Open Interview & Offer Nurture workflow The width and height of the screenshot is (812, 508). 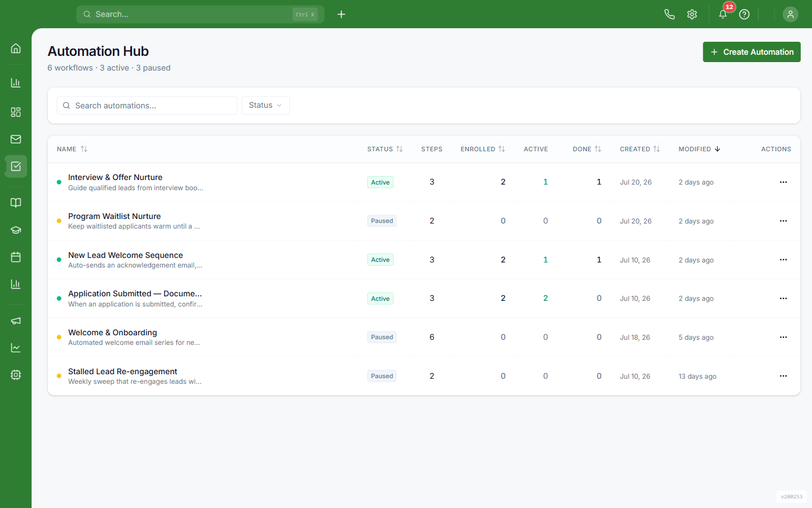115,177
